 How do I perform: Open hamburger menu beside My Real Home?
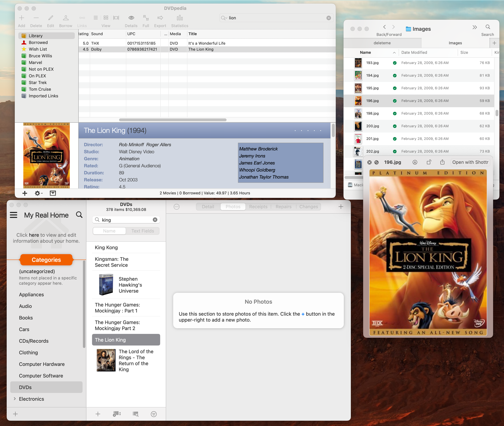(13, 215)
